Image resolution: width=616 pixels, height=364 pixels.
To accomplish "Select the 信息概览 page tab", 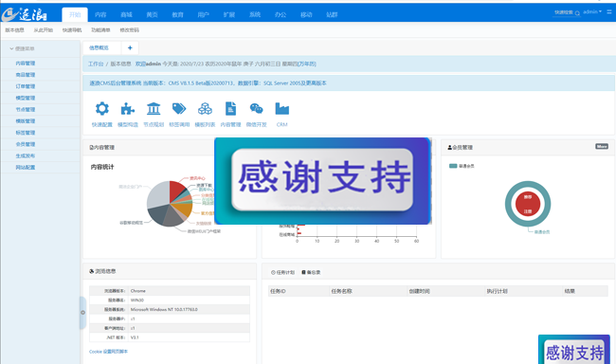I will [99, 48].
